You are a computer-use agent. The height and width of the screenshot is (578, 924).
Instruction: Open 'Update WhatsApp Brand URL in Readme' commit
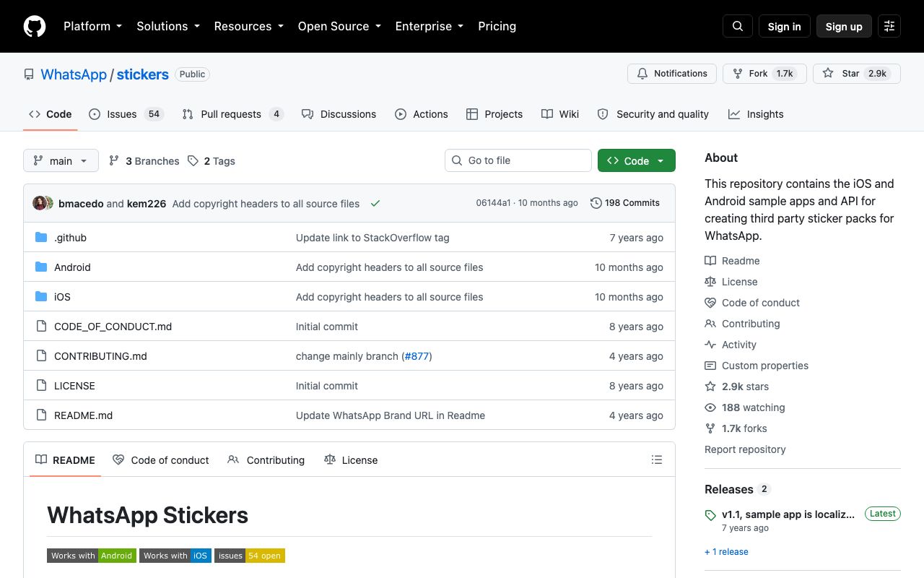pyautogui.click(x=391, y=415)
